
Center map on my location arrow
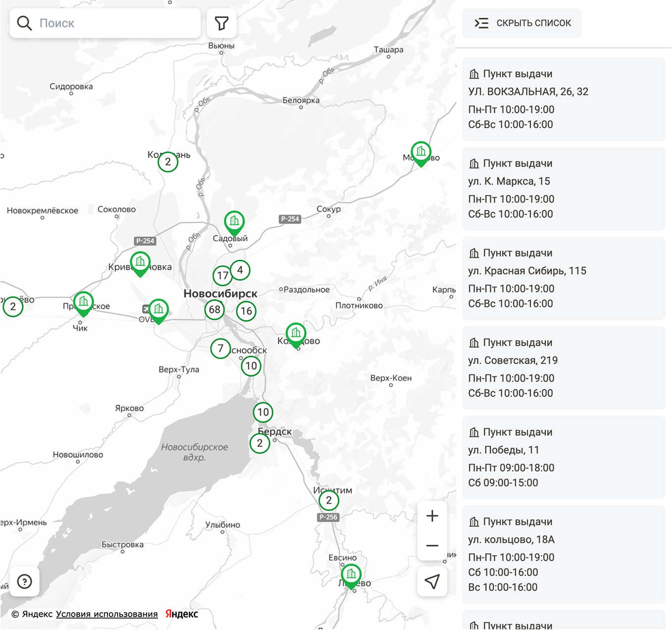432,581
